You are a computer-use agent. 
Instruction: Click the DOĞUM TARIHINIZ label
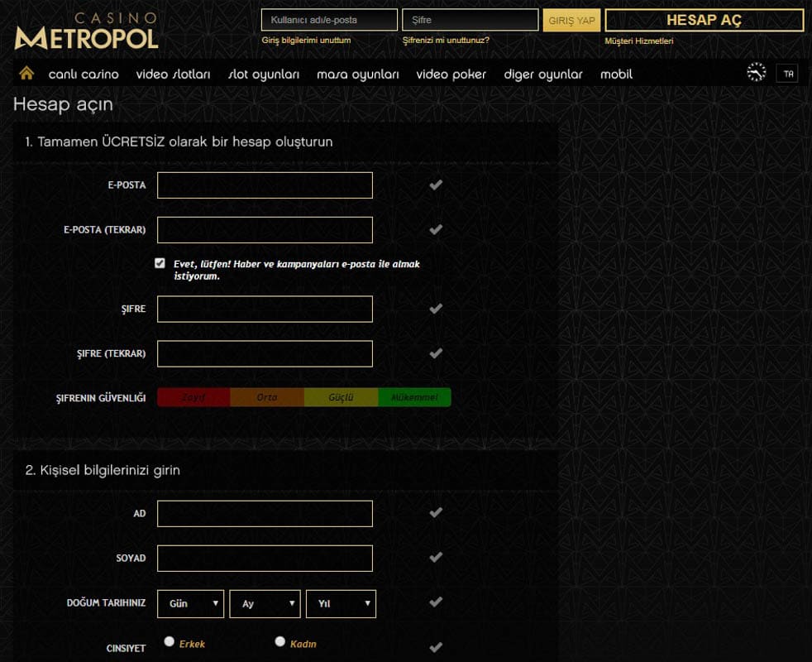[x=106, y=602]
